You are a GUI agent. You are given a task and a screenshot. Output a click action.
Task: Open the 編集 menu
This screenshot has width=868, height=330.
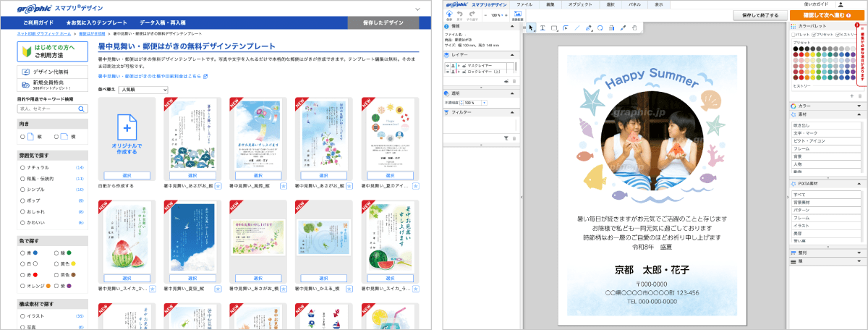click(x=550, y=4)
